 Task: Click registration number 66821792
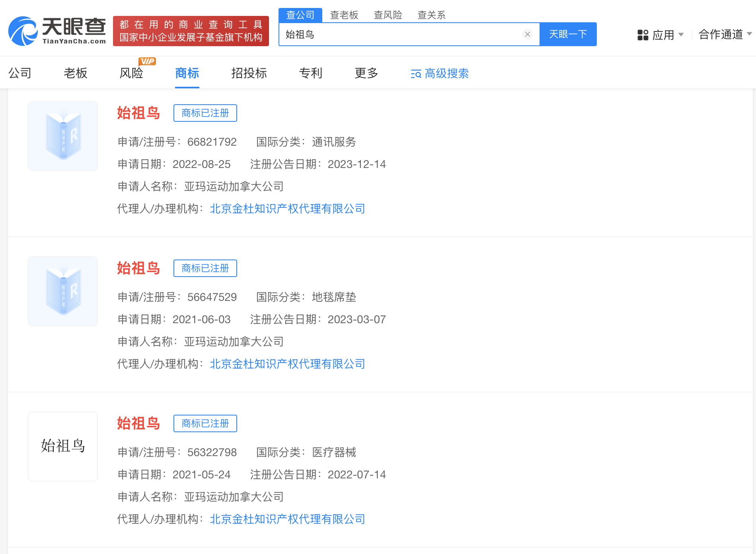[212, 142]
